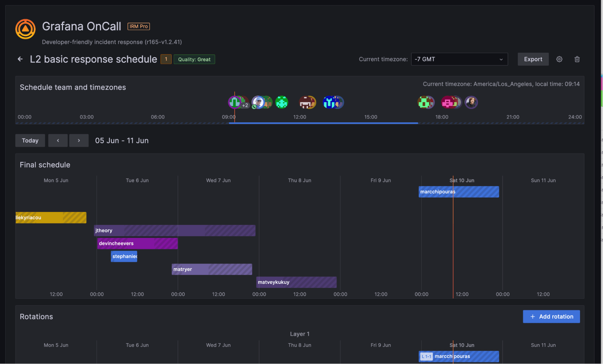Select marcchipouras's shift in the Final schedule
This screenshot has height=364, width=603.
tap(459, 192)
